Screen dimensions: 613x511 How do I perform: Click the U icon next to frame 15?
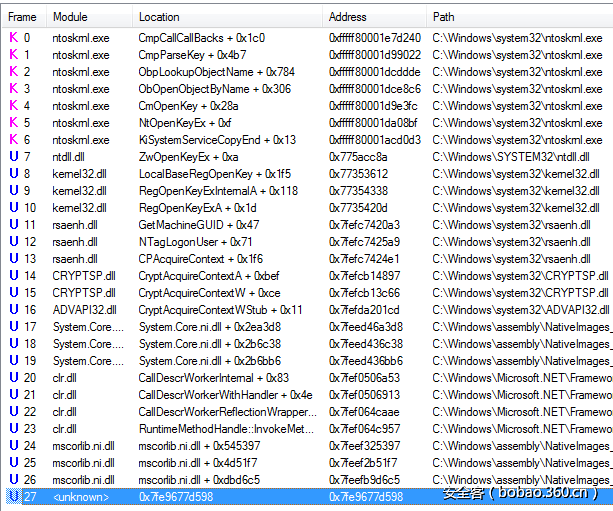point(14,293)
